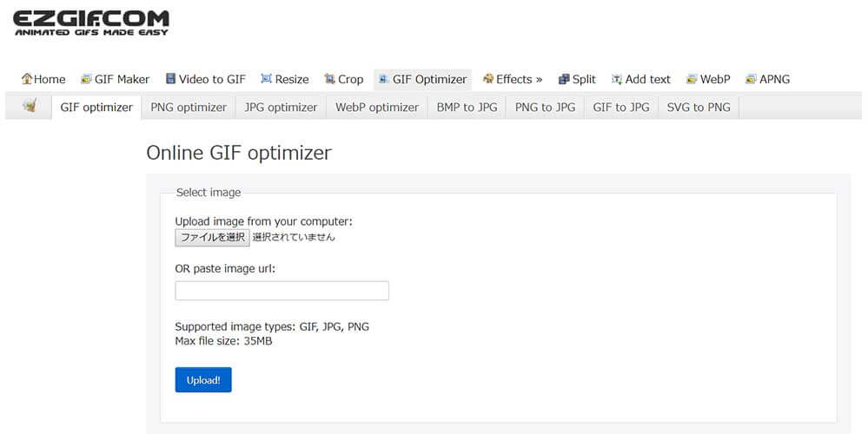Screen dimensions: 868x434
Task: Open the Effects menu
Action: (513, 79)
